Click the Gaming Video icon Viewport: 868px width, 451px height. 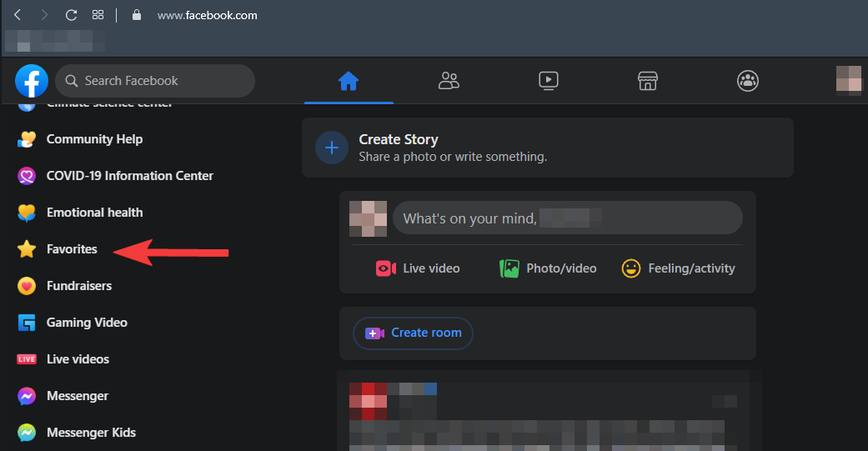click(27, 323)
